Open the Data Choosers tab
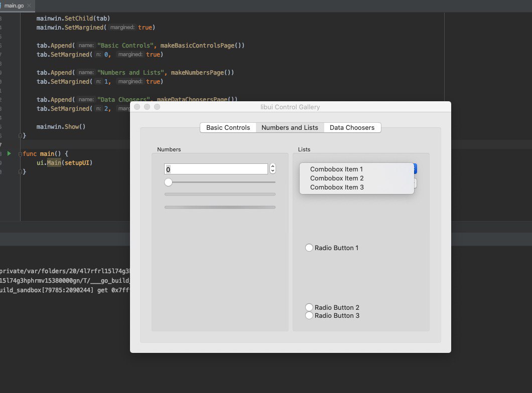 (x=352, y=128)
